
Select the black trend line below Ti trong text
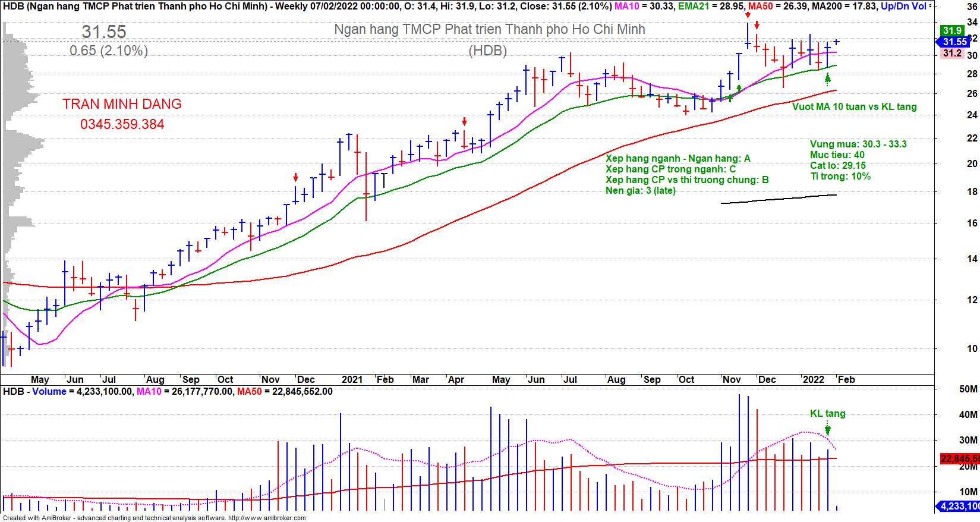pyautogui.click(x=779, y=199)
